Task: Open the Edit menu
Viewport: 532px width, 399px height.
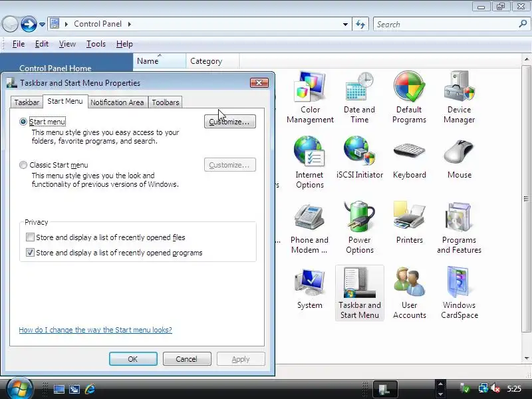Action: pos(42,44)
